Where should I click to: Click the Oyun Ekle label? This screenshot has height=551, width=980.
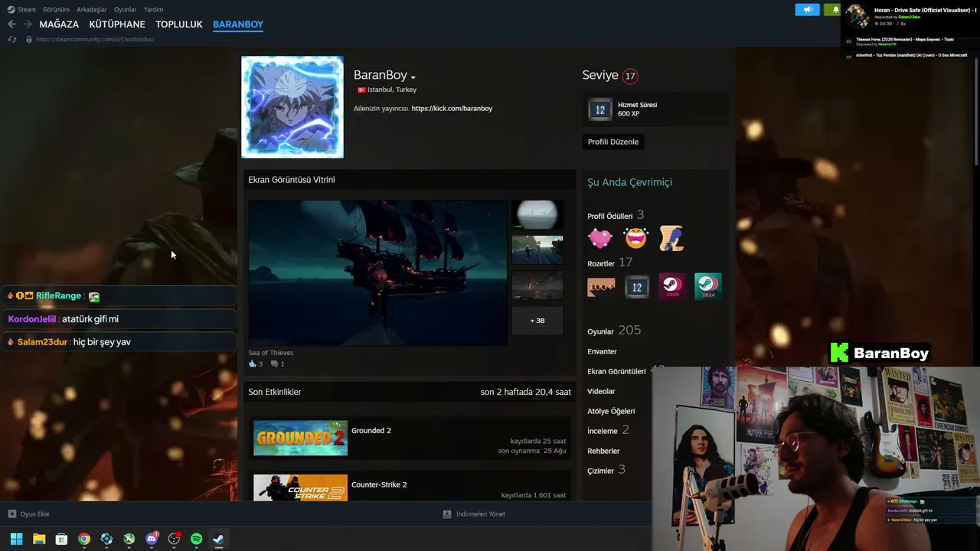click(x=35, y=514)
